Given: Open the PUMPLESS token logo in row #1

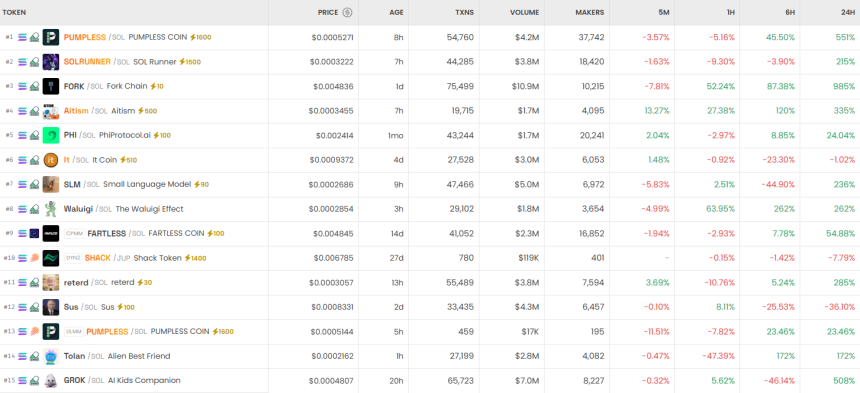Looking at the screenshot, I should [51, 37].
